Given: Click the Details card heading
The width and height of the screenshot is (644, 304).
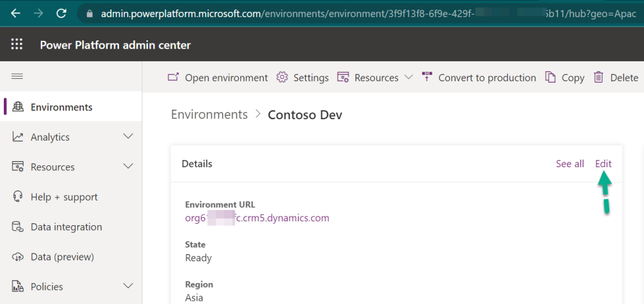Looking at the screenshot, I should coord(197,164).
